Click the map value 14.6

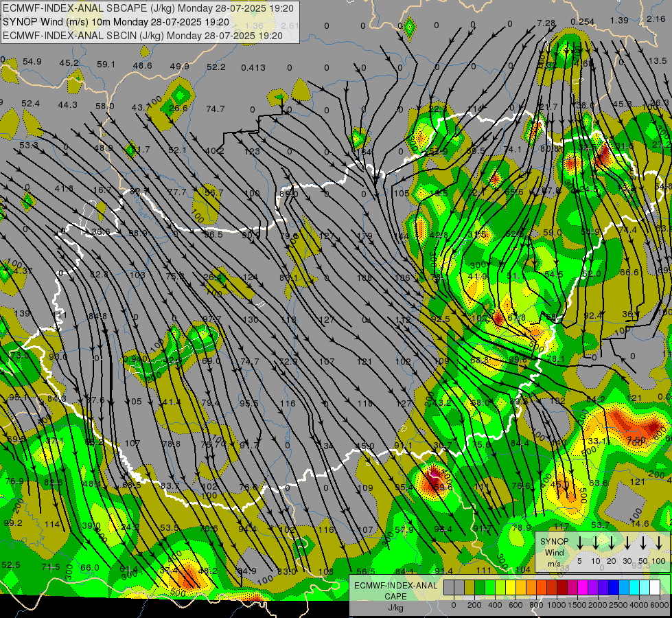[x=640, y=524]
